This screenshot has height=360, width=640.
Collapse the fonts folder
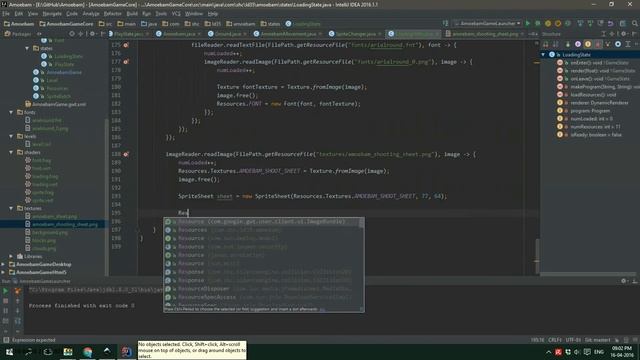point(11,112)
